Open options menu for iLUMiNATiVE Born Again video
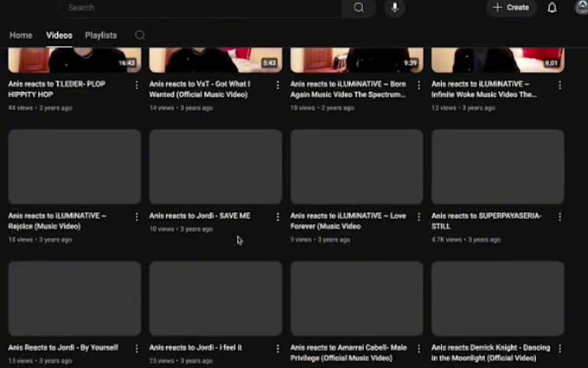Image resolution: width=588 pixels, height=368 pixels. (x=419, y=85)
